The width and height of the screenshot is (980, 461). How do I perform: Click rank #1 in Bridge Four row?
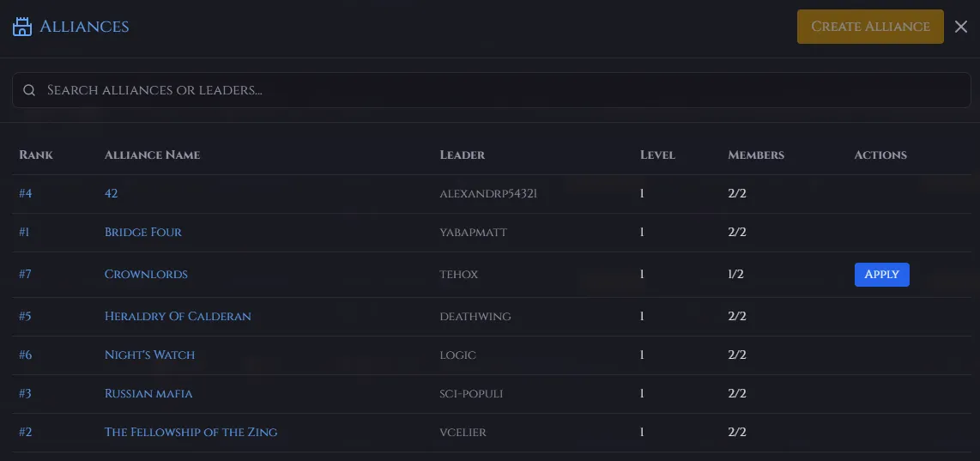click(x=24, y=232)
